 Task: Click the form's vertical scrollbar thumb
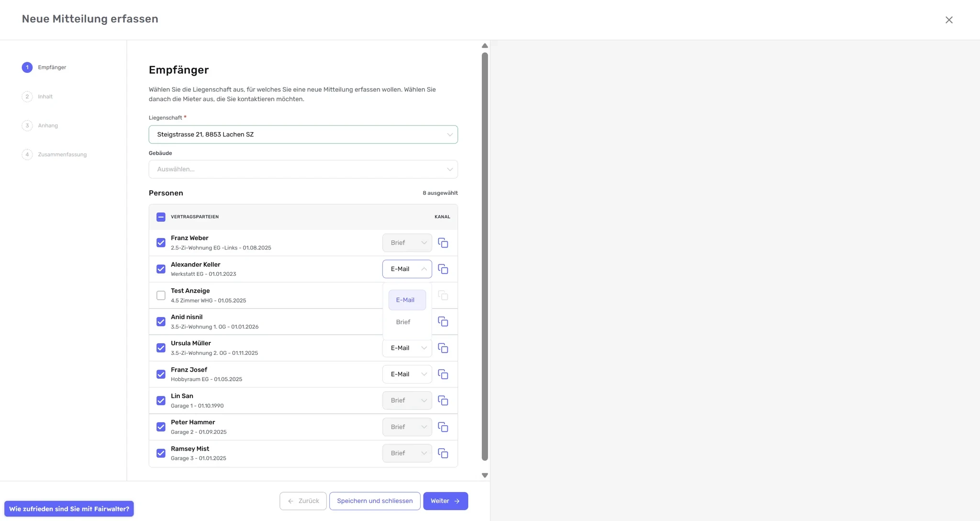(x=485, y=256)
